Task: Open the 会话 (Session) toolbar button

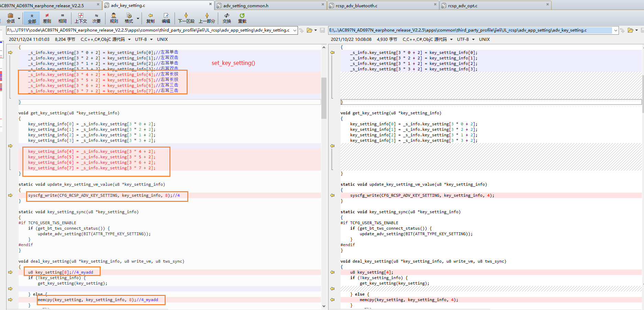Action: point(11,18)
